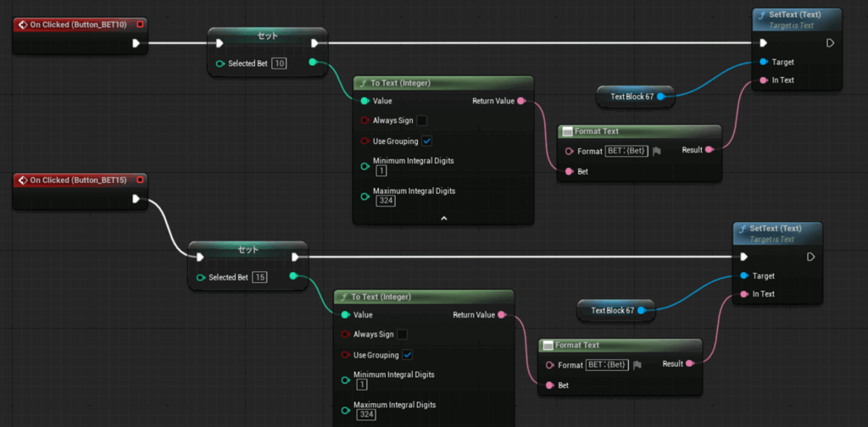Select the Set node header connected to Button_BET10
This screenshot has height=427, width=868.
coord(267,36)
